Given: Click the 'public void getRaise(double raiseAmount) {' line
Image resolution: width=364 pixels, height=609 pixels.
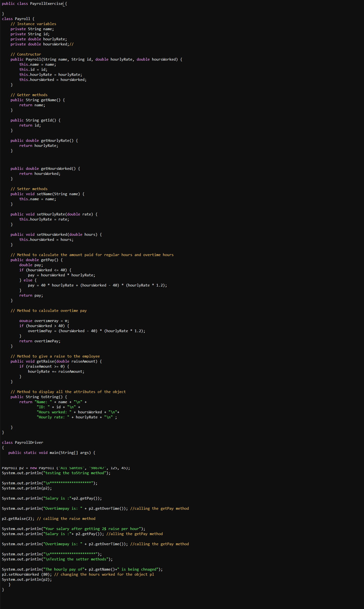Looking at the screenshot, I should tap(56, 362).
